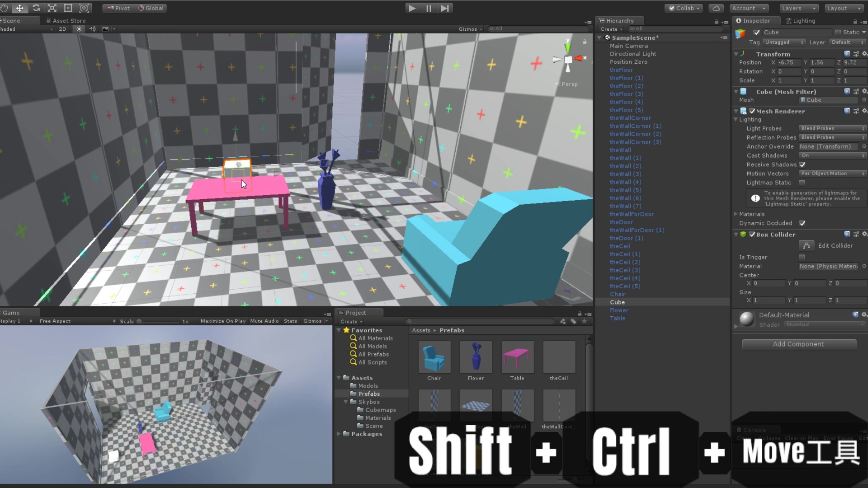Select the Account menu in toolbar
Image resolution: width=868 pixels, height=488 pixels.
749,8
